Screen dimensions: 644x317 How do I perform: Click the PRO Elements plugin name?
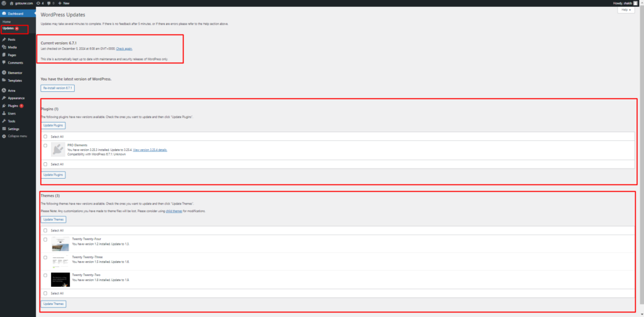[77, 145]
